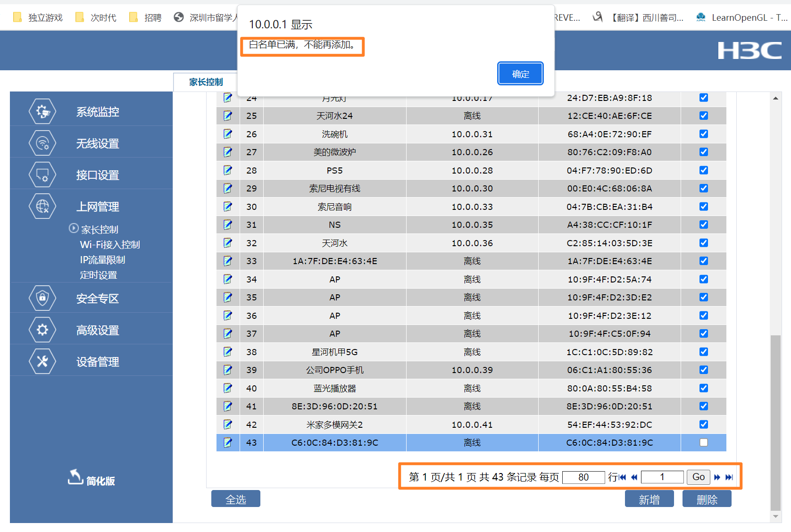Expand the 系统监控 menu section

(98, 112)
